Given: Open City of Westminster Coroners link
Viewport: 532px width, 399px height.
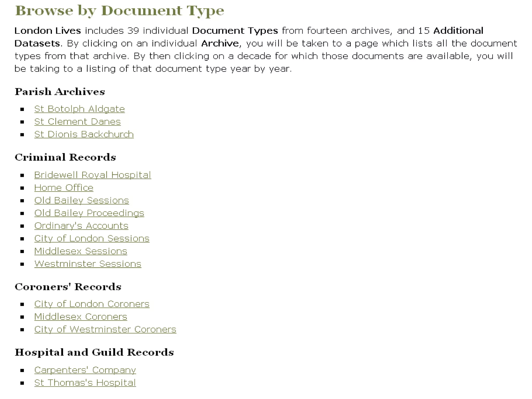Looking at the screenshot, I should tap(105, 329).
